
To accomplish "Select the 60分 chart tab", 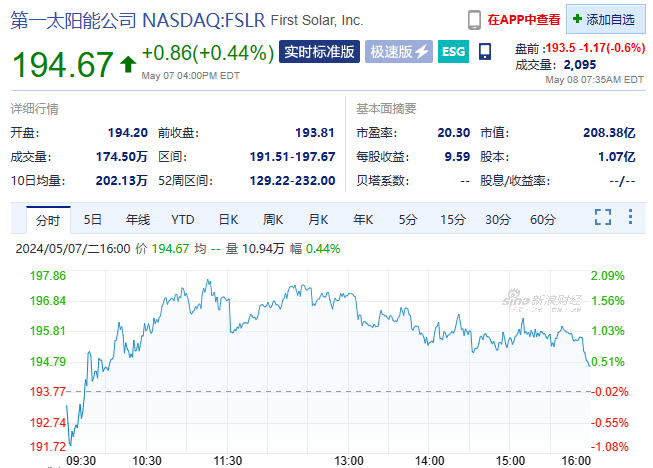I will coord(543,219).
